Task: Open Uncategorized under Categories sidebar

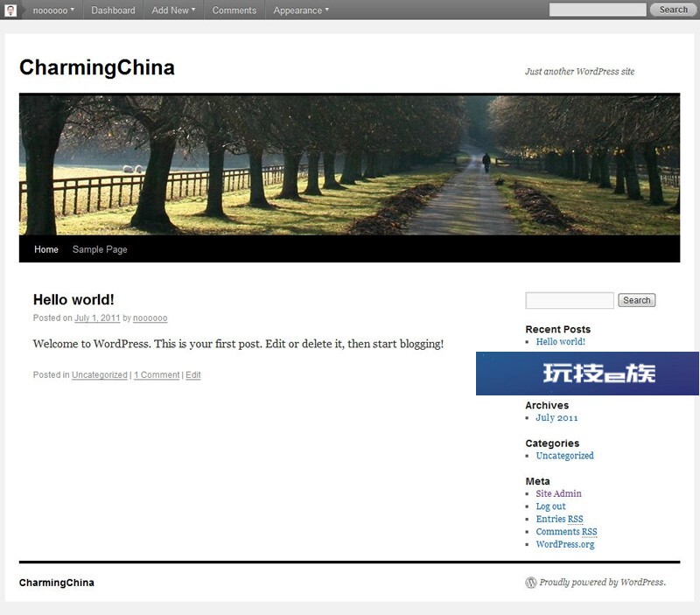Action: point(564,456)
